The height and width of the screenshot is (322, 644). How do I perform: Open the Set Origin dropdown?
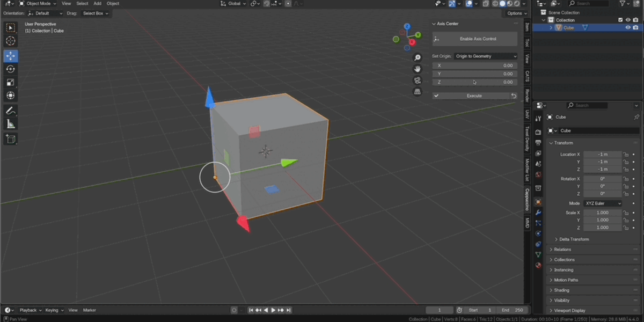486,56
